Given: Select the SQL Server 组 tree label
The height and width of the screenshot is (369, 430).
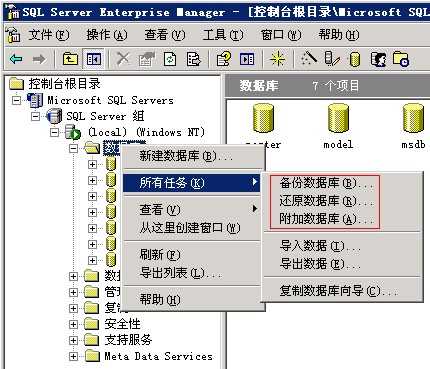Looking at the screenshot, I should point(105,116).
